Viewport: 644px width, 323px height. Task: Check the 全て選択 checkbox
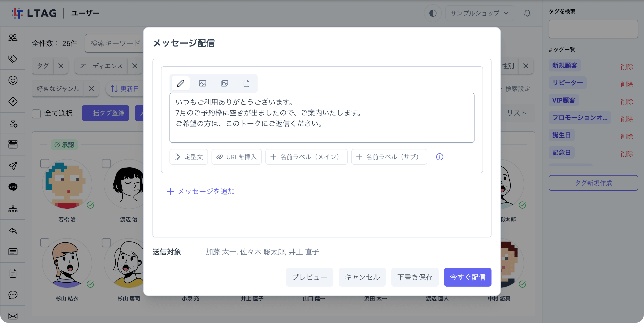coord(36,114)
